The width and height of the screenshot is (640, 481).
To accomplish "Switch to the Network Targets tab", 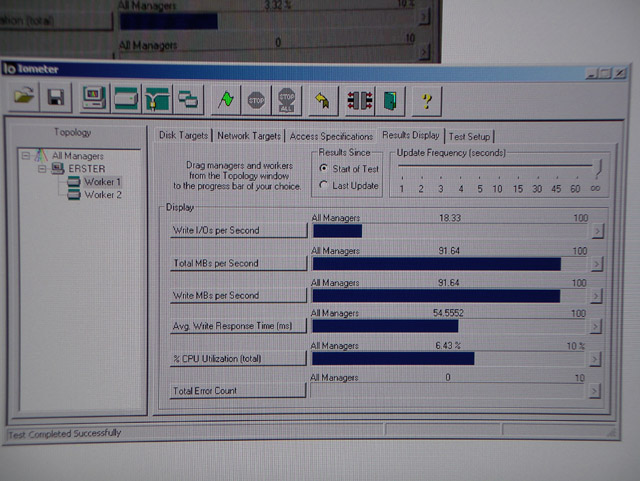I will [x=249, y=136].
